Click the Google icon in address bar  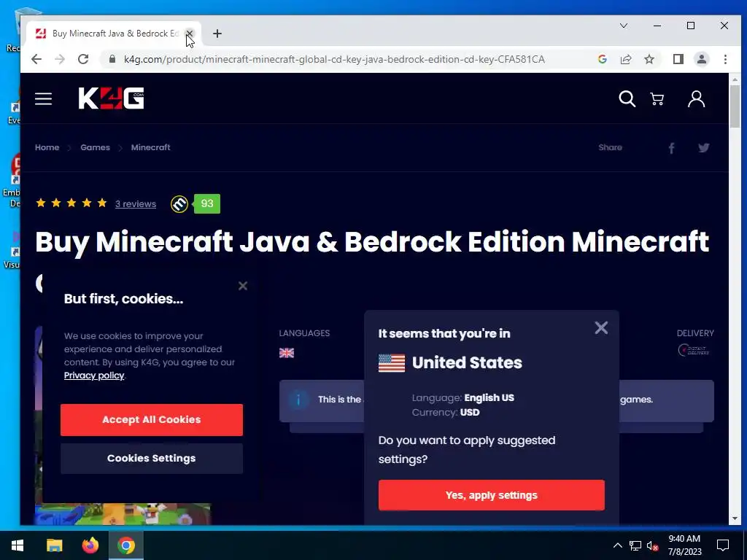pos(602,59)
